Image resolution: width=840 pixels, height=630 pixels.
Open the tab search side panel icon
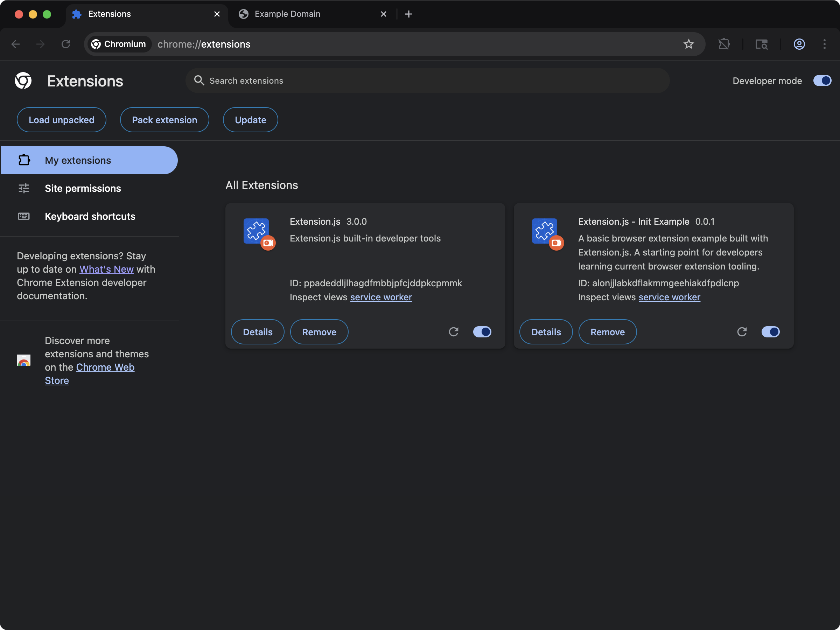coord(761,44)
